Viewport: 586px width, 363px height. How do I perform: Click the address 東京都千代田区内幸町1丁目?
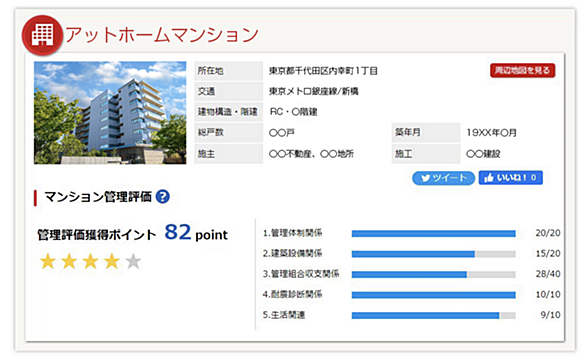(323, 71)
